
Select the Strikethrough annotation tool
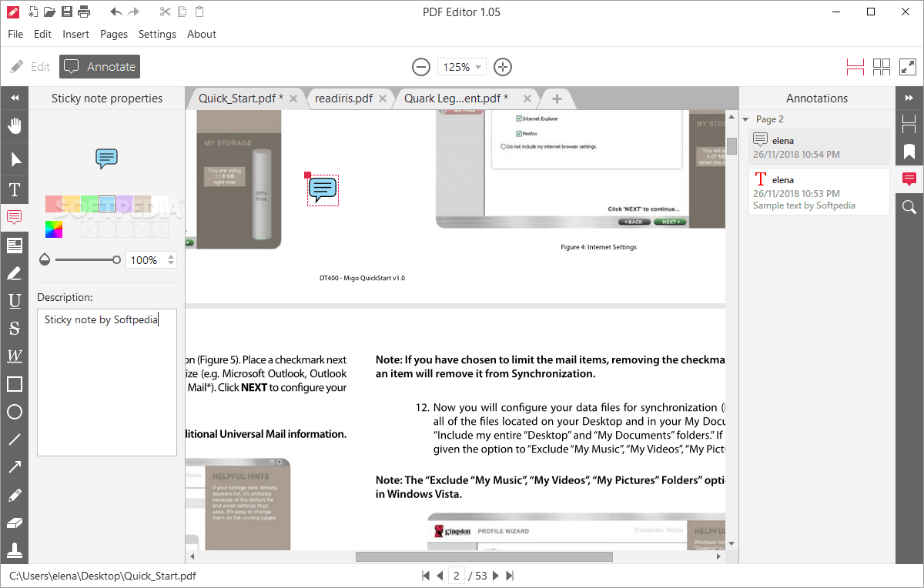(x=14, y=329)
